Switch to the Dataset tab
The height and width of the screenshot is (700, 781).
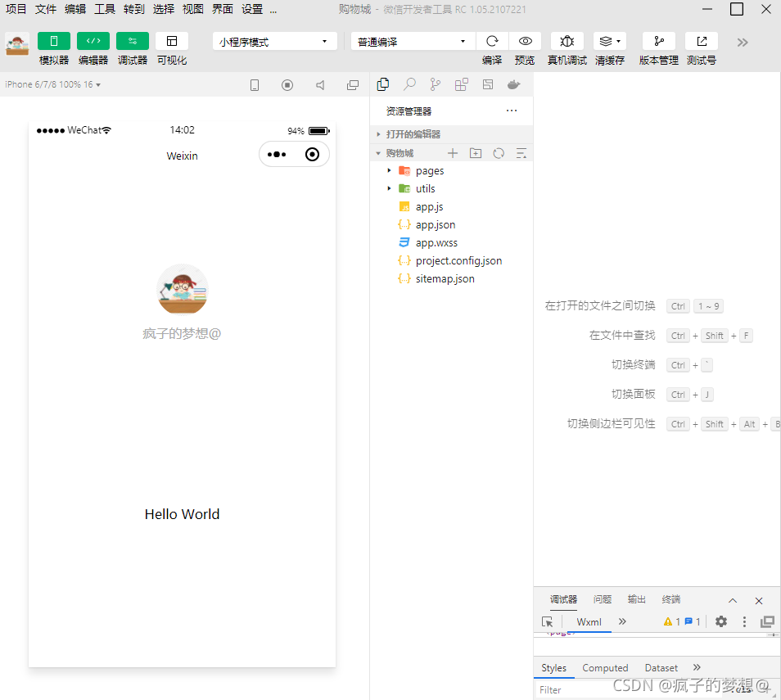pyautogui.click(x=661, y=667)
